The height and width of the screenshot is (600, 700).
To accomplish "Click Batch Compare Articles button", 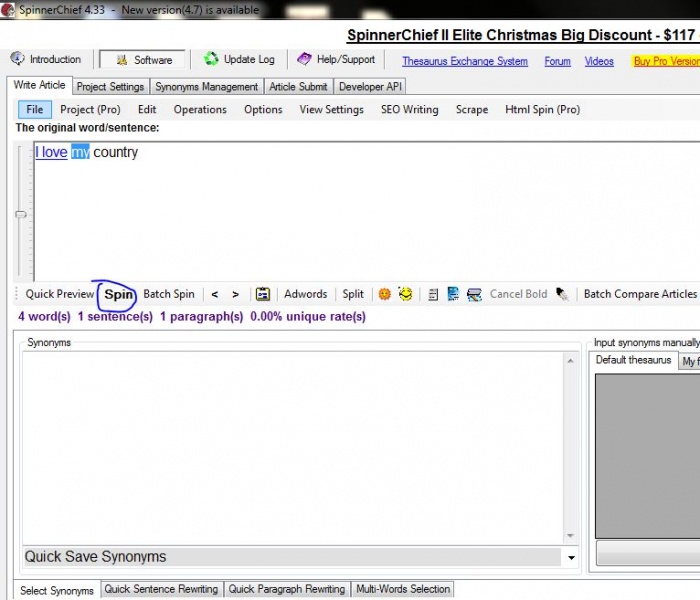I will 641,294.
